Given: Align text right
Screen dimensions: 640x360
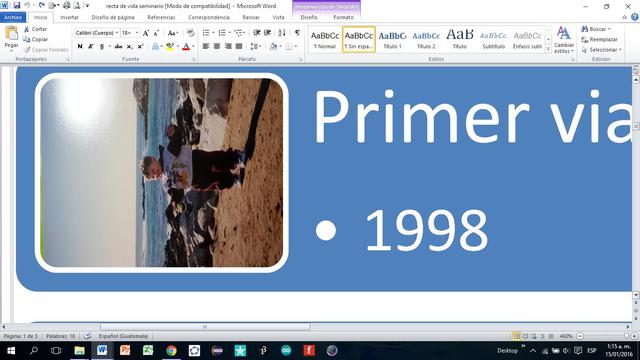Looking at the screenshot, I should click(228, 47).
